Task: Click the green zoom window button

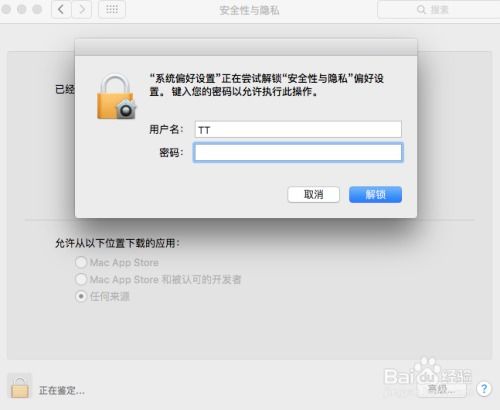Action: click(37, 9)
